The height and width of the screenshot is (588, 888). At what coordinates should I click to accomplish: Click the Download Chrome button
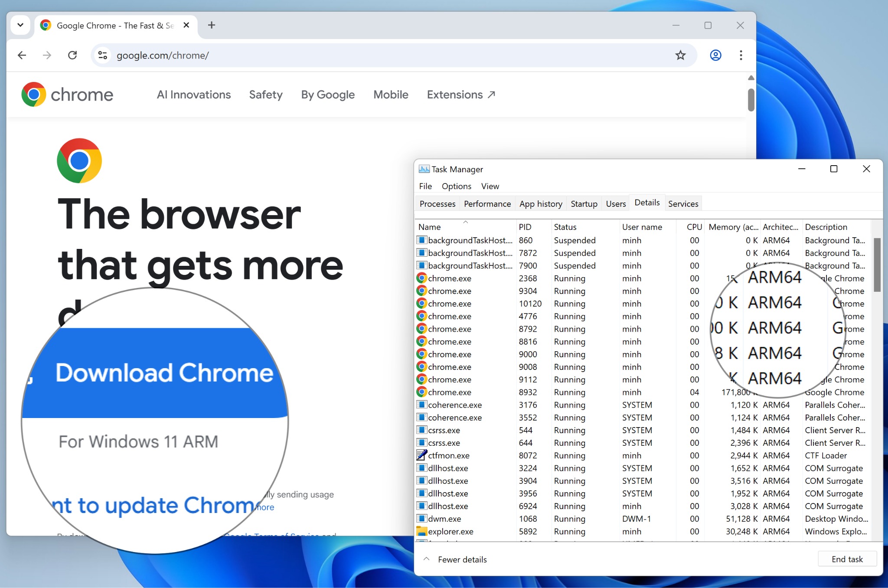coord(155,373)
